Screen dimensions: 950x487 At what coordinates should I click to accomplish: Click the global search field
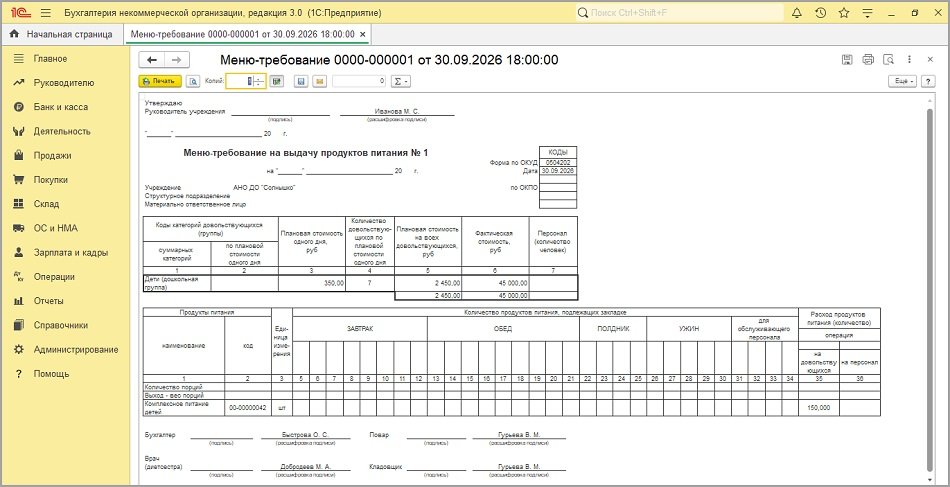pos(679,13)
